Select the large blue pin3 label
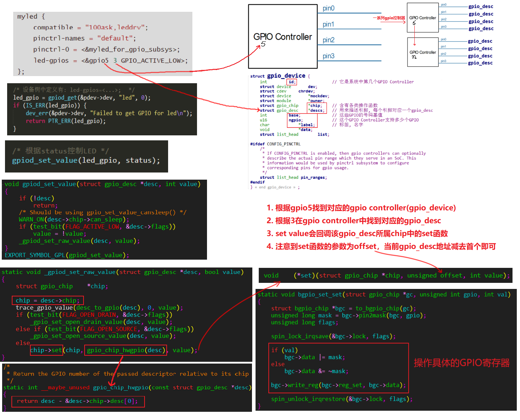 (x=328, y=56)
